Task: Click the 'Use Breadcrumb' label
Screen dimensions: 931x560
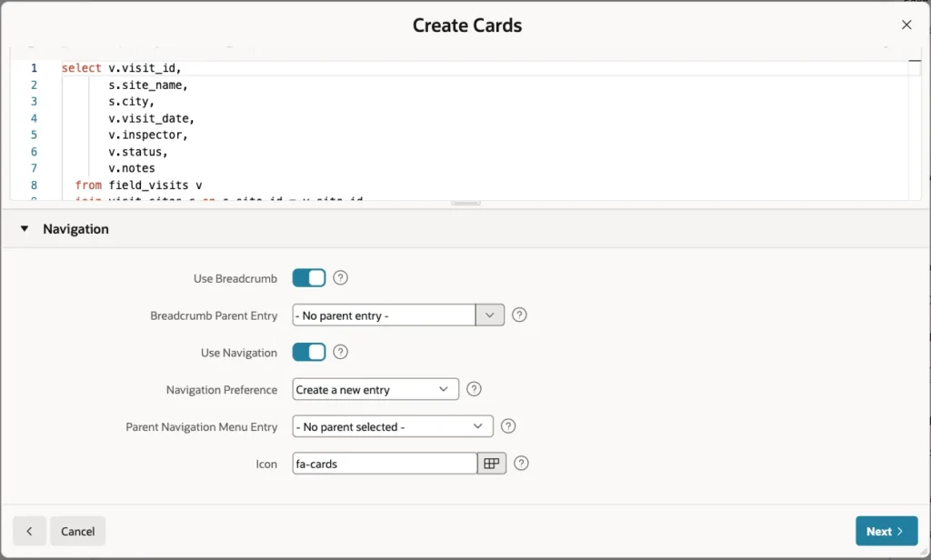Action: point(235,278)
